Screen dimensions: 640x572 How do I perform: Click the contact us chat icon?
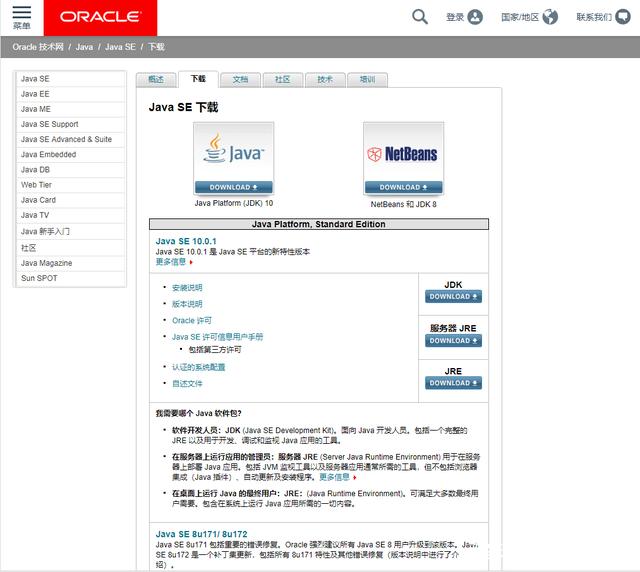point(623,17)
